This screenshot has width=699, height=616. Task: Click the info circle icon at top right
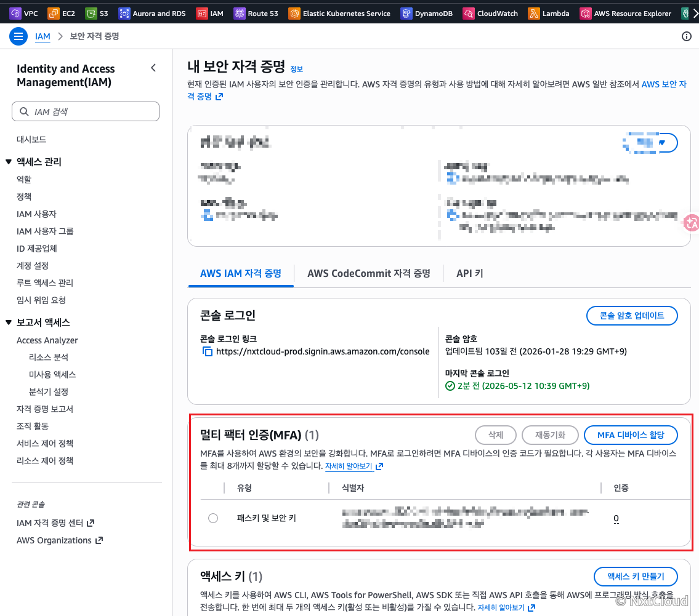(687, 36)
